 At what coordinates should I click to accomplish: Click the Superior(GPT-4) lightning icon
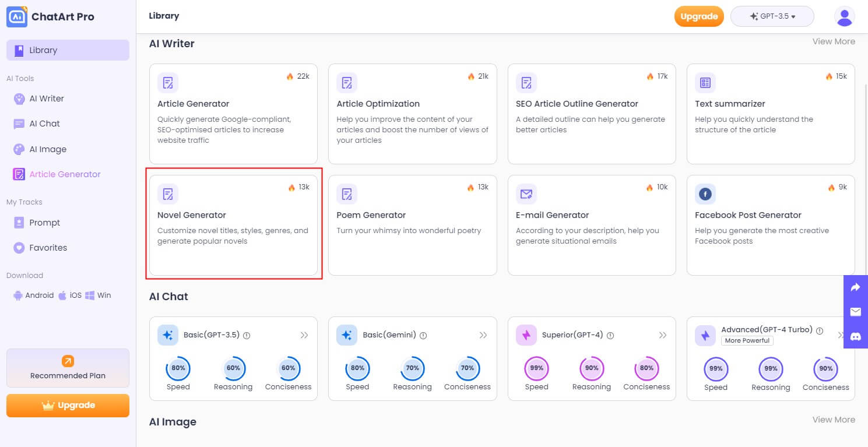(x=526, y=335)
